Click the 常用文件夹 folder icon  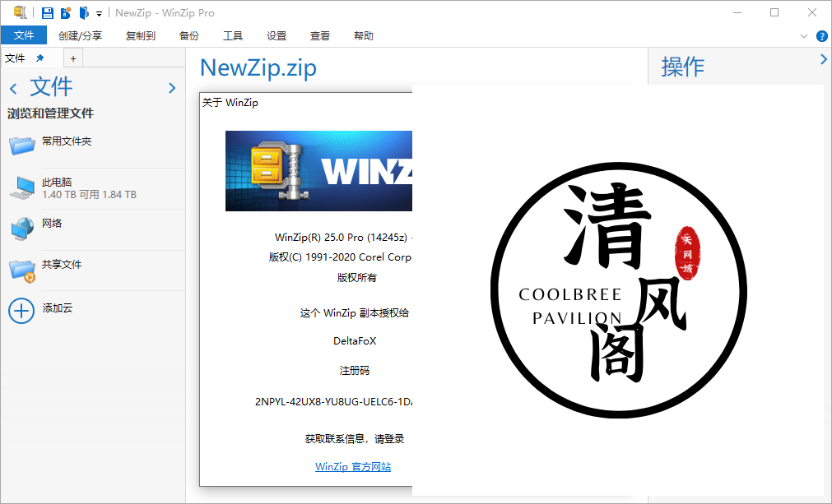[x=21, y=145]
